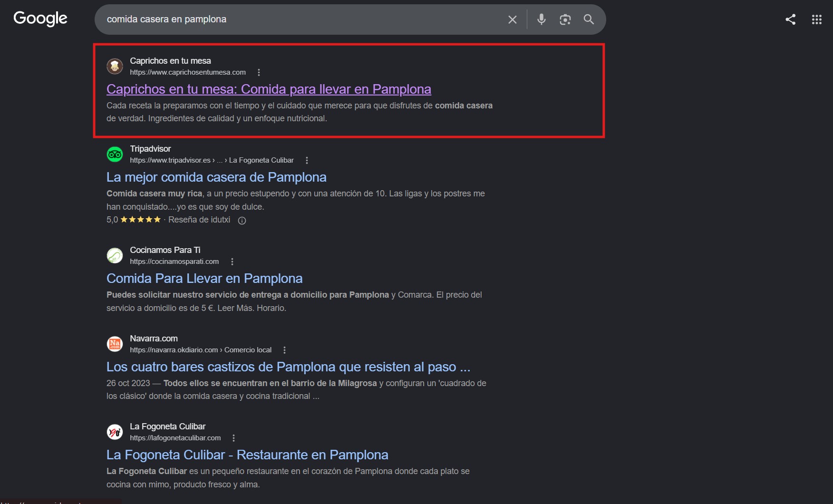Open more options for Caprichos en tu mesa result
Viewport: 833px width, 504px height.
[259, 72]
